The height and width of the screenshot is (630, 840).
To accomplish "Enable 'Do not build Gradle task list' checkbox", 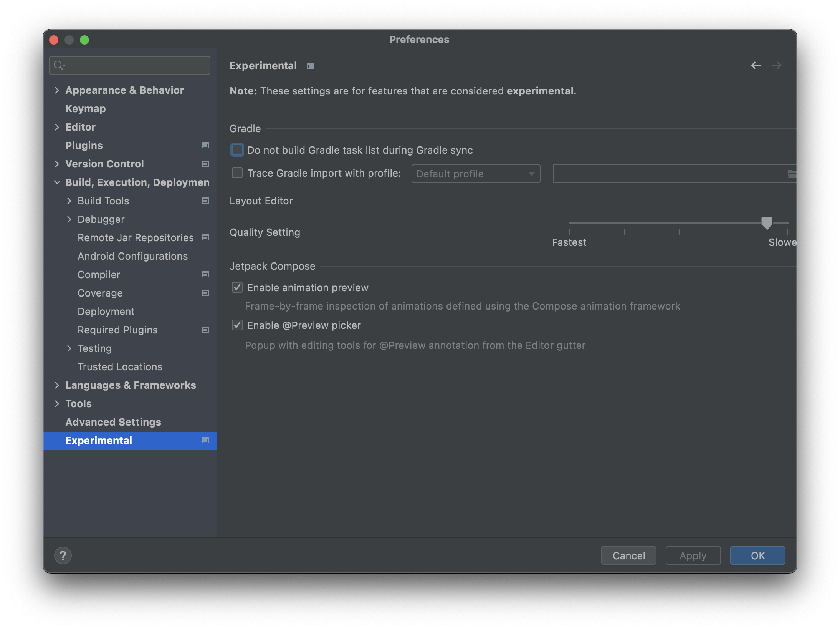I will point(237,150).
